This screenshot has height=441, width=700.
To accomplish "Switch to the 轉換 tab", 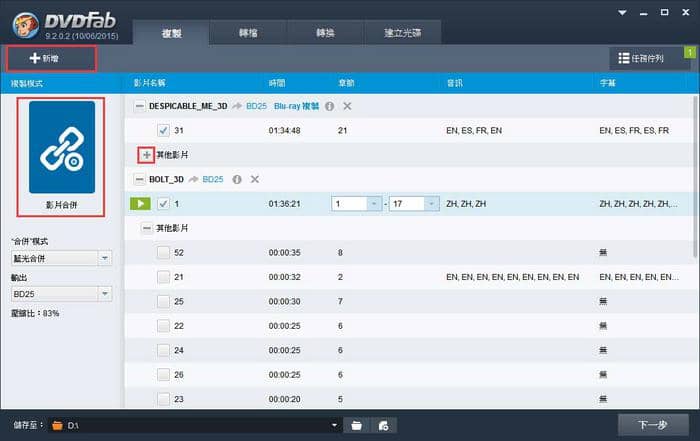I will click(325, 33).
